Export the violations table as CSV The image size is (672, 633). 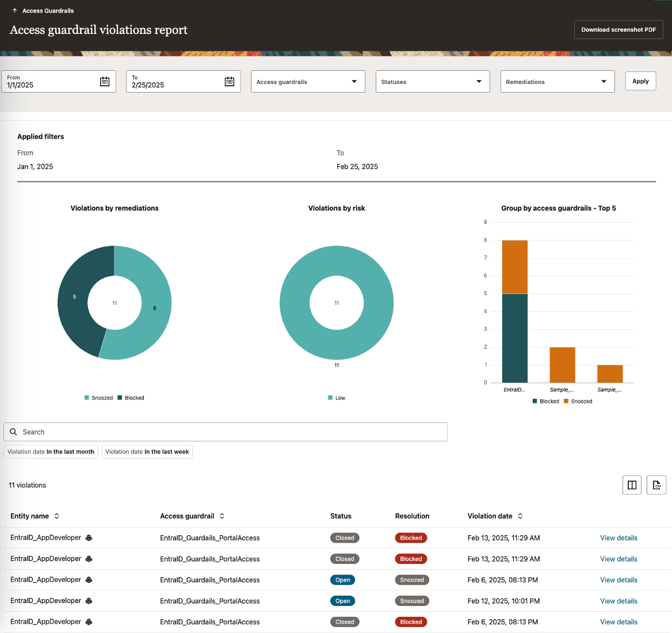coord(656,485)
